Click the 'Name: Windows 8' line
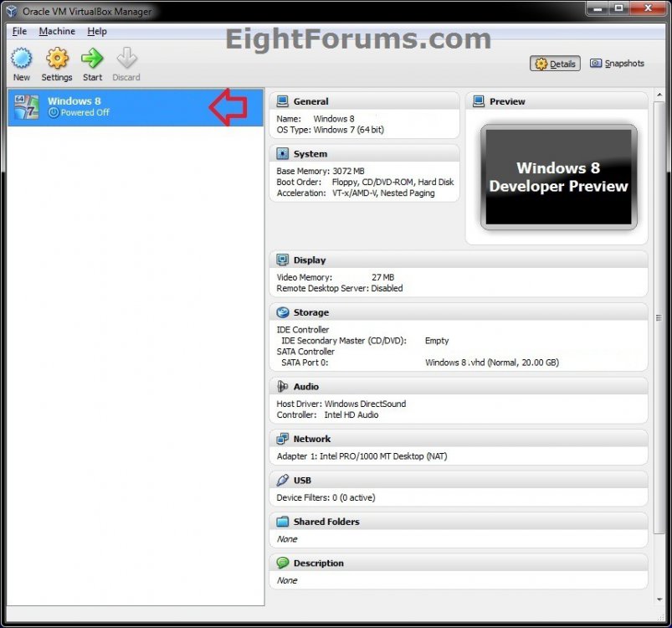The image size is (672, 628). (x=315, y=119)
